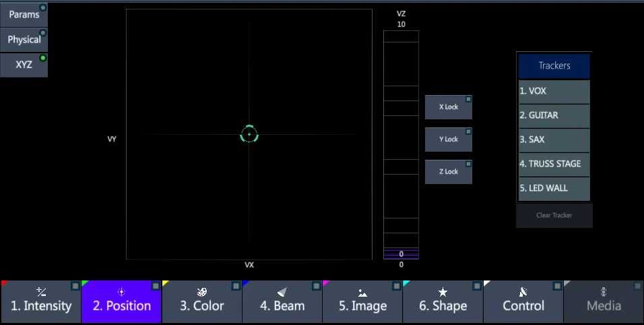Select the 1. VOX tracker

pyautogui.click(x=554, y=91)
